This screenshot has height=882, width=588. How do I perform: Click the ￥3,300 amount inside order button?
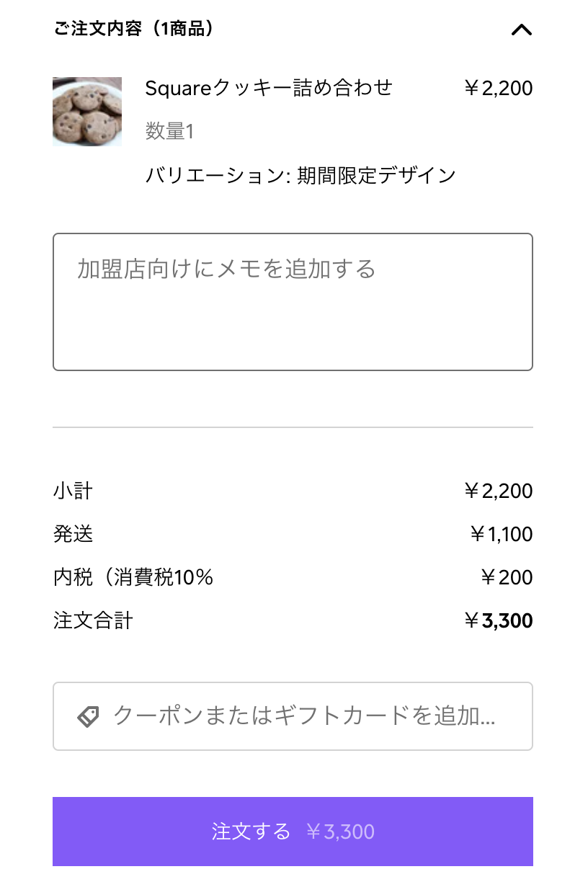click(x=340, y=832)
